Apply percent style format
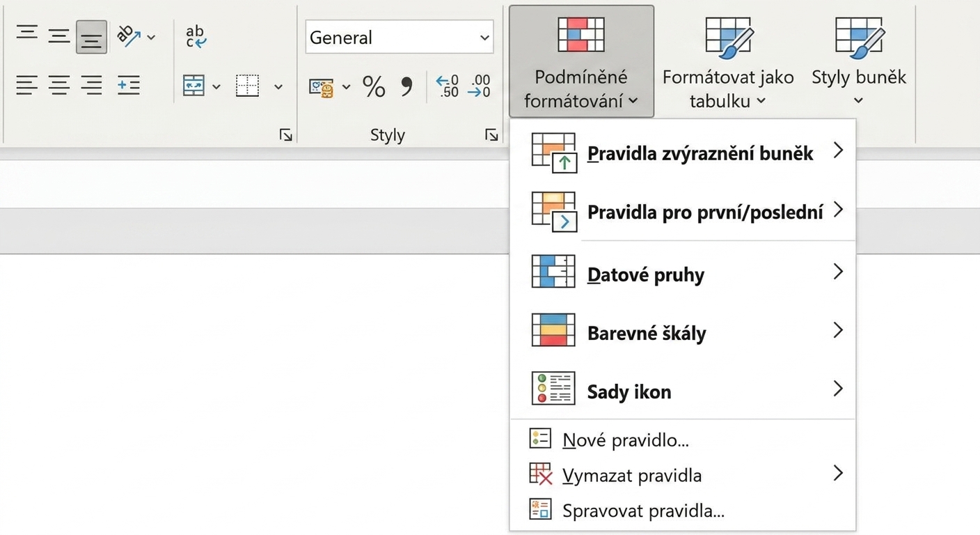 [x=374, y=86]
